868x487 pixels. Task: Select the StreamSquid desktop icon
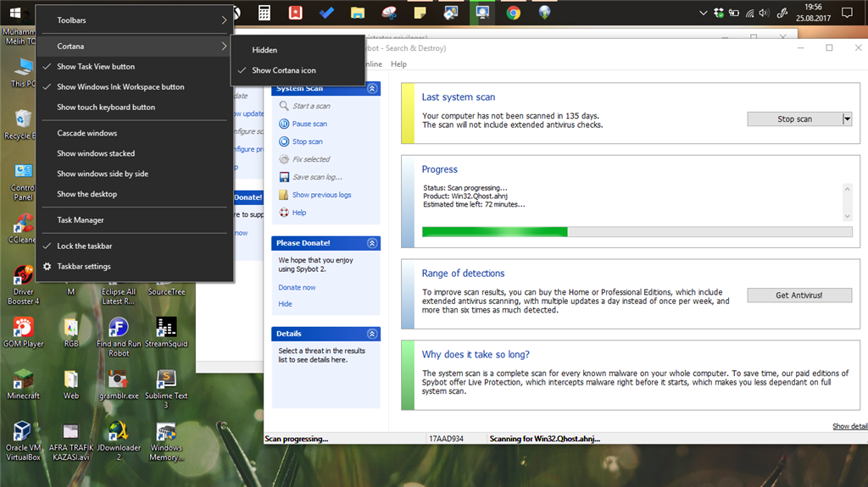coord(166,332)
